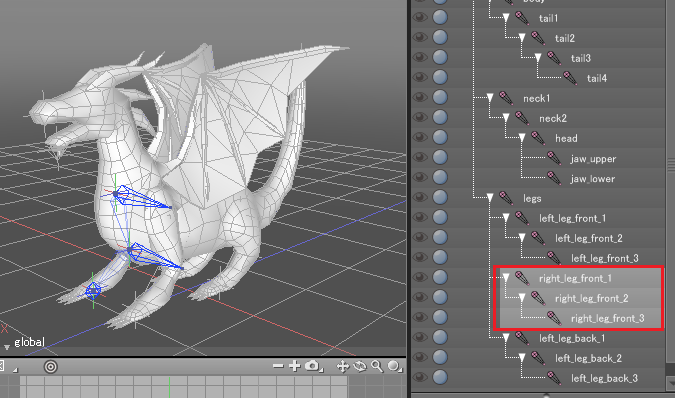Screen dimensions: 678x398
Task: Click the joint icon beside legs
Action: [506, 198]
